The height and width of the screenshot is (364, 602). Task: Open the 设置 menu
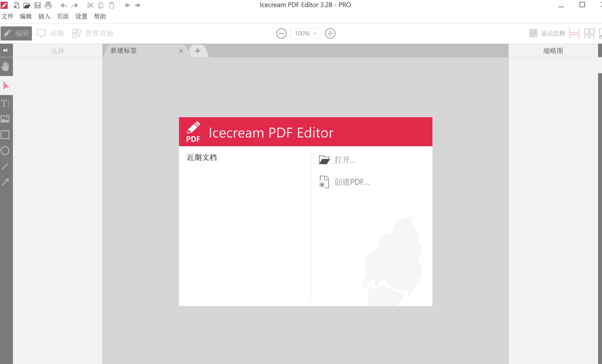click(x=81, y=16)
